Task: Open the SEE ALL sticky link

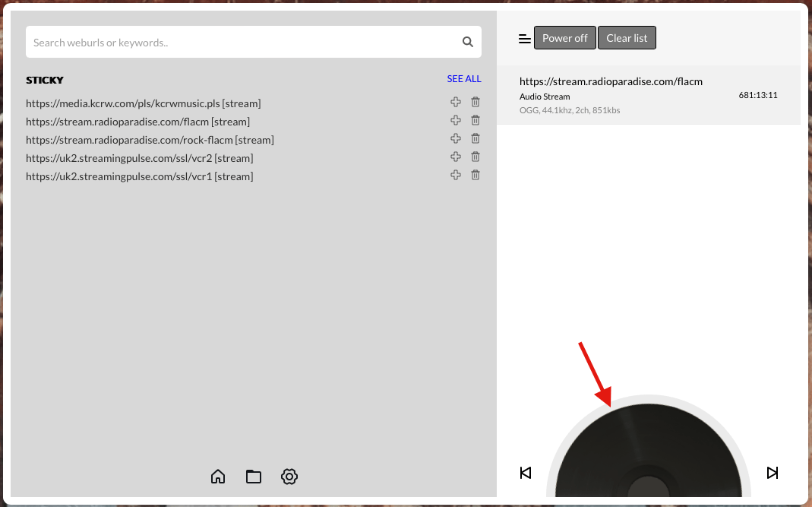Action: pyautogui.click(x=464, y=79)
